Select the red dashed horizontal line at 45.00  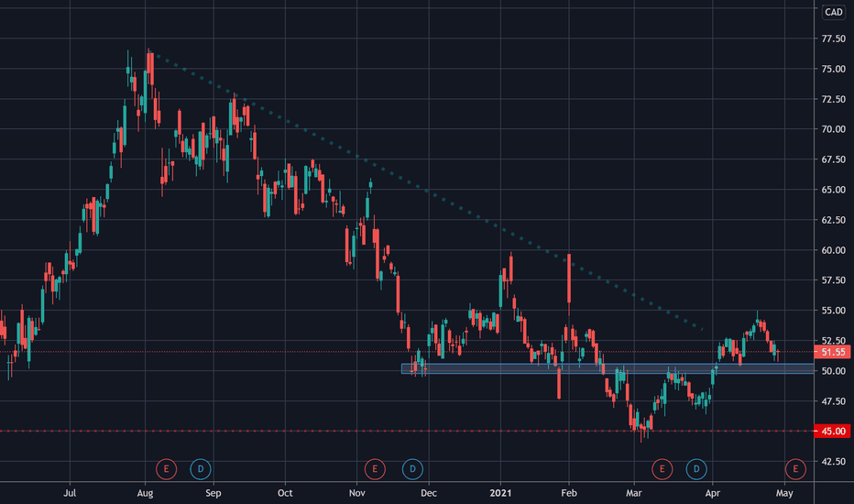click(x=407, y=431)
